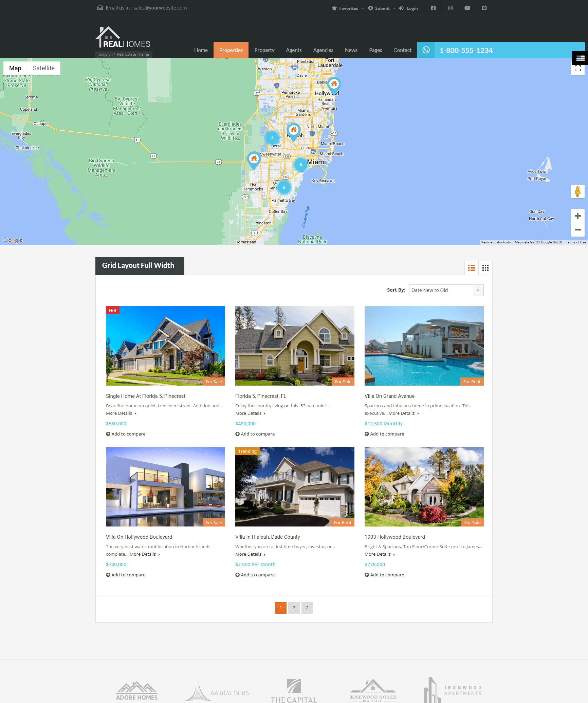Add Single Home At Florida 5 to compare
Image resolution: width=588 pixels, height=703 pixels.
click(126, 434)
